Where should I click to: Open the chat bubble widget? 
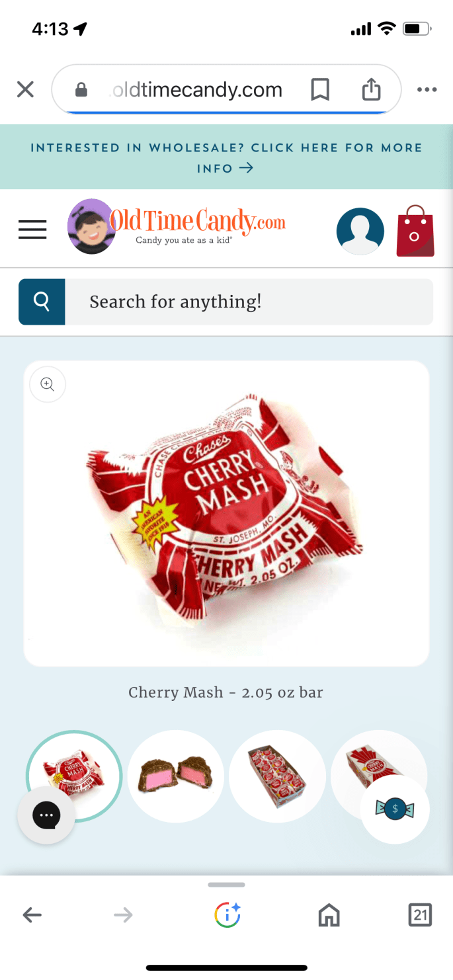(46, 815)
